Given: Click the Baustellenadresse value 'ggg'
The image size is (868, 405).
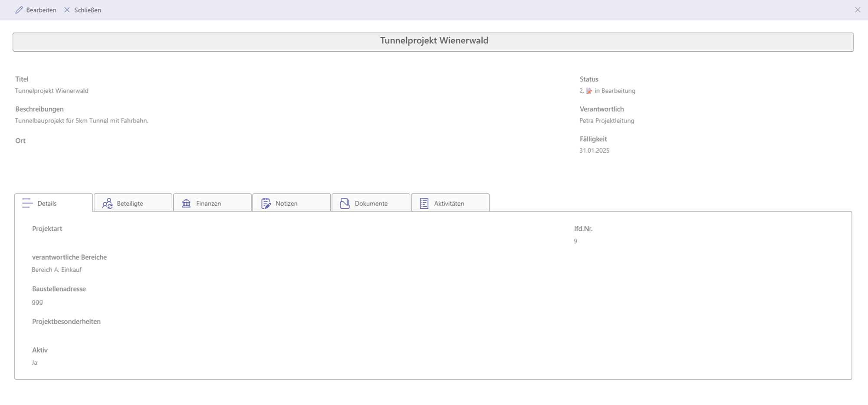Looking at the screenshot, I should click(x=37, y=302).
